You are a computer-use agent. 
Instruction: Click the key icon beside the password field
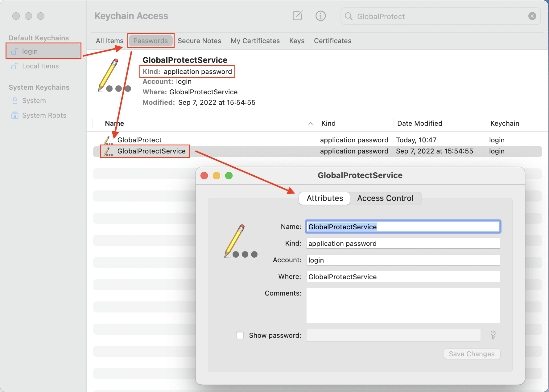click(493, 335)
